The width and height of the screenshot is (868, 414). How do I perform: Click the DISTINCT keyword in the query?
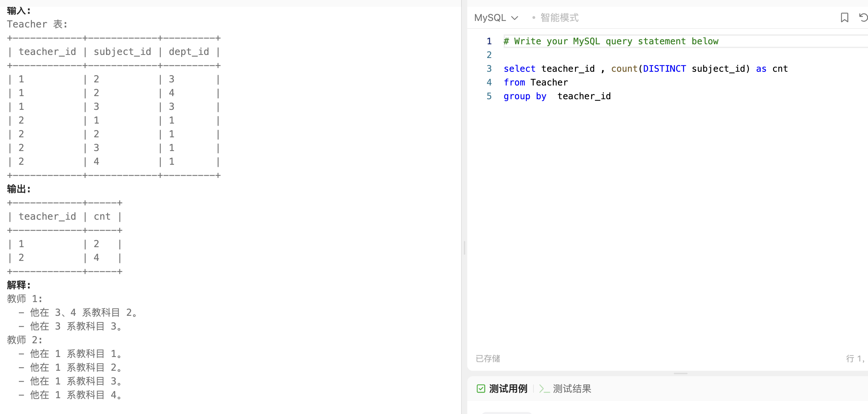pyautogui.click(x=664, y=69)
